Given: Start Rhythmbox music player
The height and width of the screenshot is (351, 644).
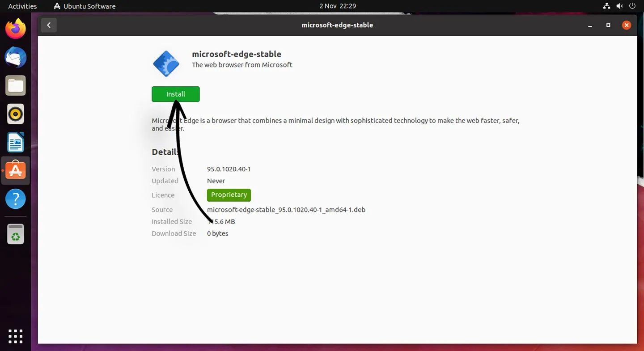Looking at the screenshot, I should click(15, 114).
